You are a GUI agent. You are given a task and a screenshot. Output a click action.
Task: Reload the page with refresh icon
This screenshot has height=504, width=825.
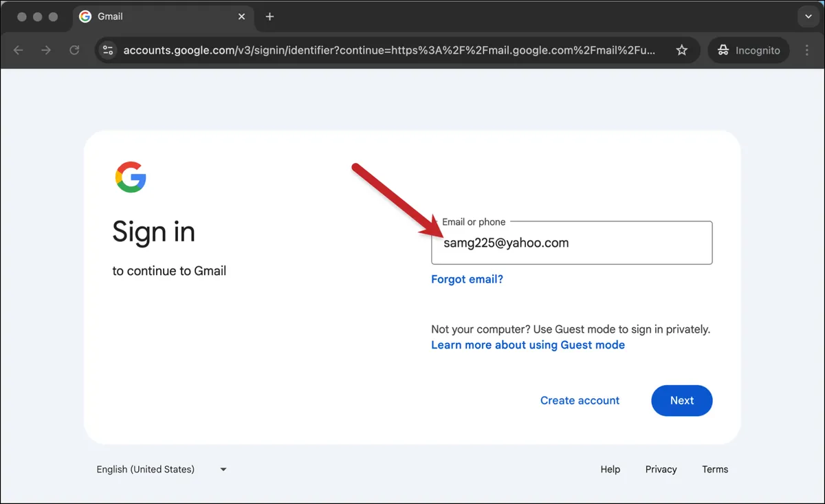tap(74, 50)
